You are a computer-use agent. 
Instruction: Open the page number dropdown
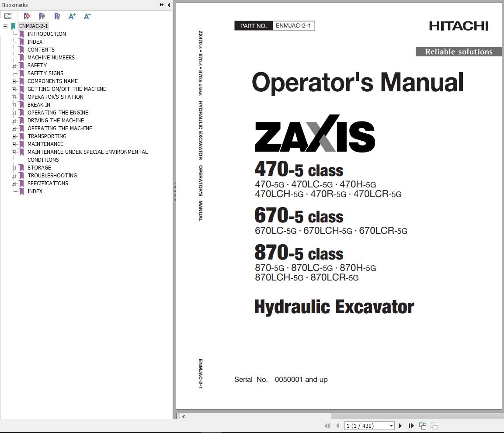(x=391, y=426)
